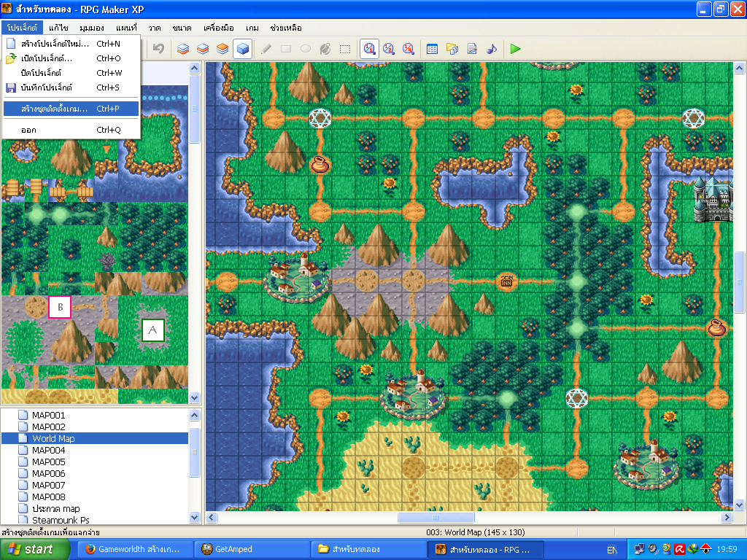Click map editor horizontal scrollbar thumb
Image resolution: width=747 pixels, height=560 pixels.
pos(436,517)
